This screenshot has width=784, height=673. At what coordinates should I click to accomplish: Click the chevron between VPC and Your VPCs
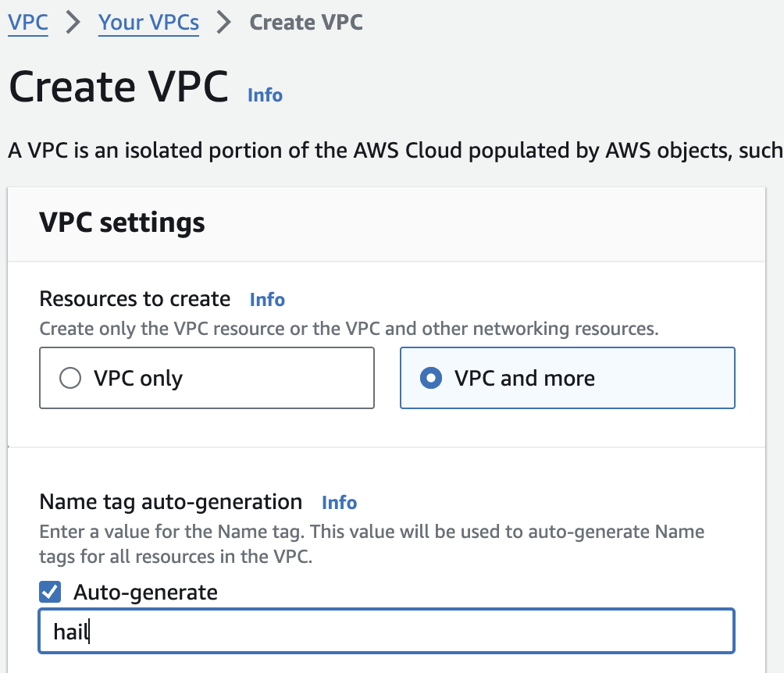[73, 23]
